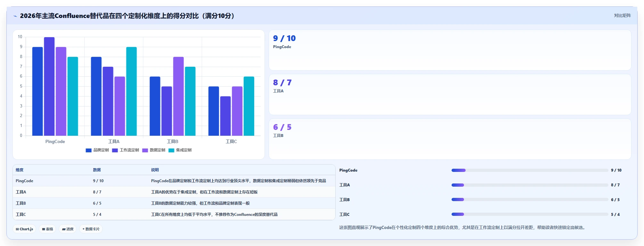Open the 9 / 10 PingCode data card

pyautogui.click(x=450, y=50)
